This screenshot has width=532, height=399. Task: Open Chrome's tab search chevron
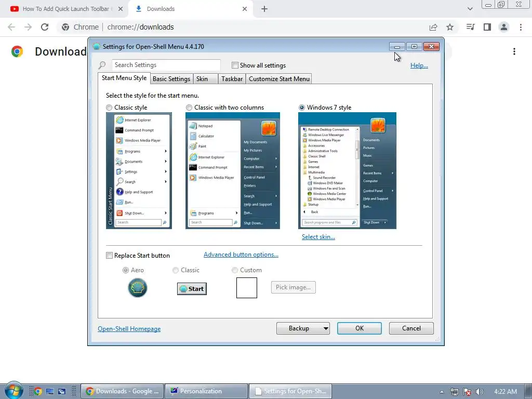470,9
